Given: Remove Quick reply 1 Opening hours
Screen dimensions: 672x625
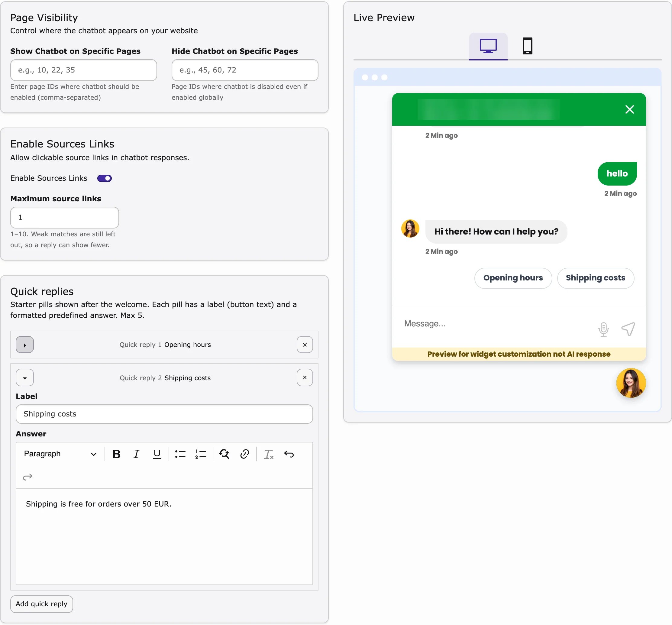Looking at the screenshot, I should [305, 345].
